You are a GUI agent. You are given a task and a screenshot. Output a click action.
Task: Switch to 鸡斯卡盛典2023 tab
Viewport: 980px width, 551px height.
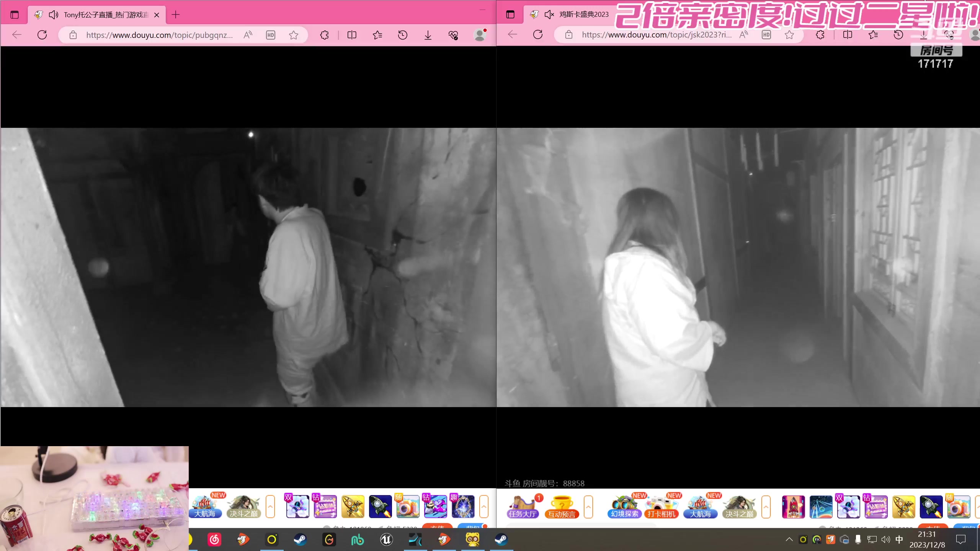(583, 15)
